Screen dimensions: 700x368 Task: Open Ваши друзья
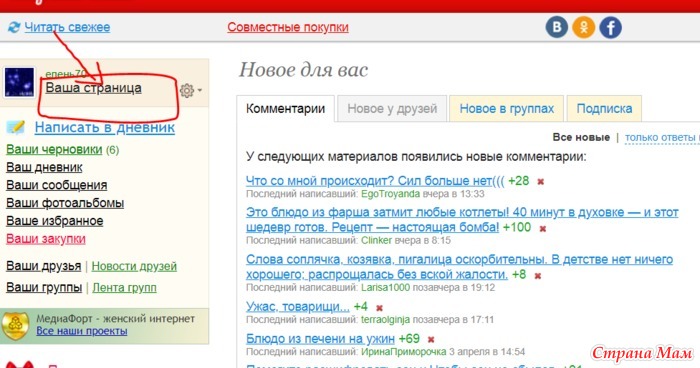point(43,267)
